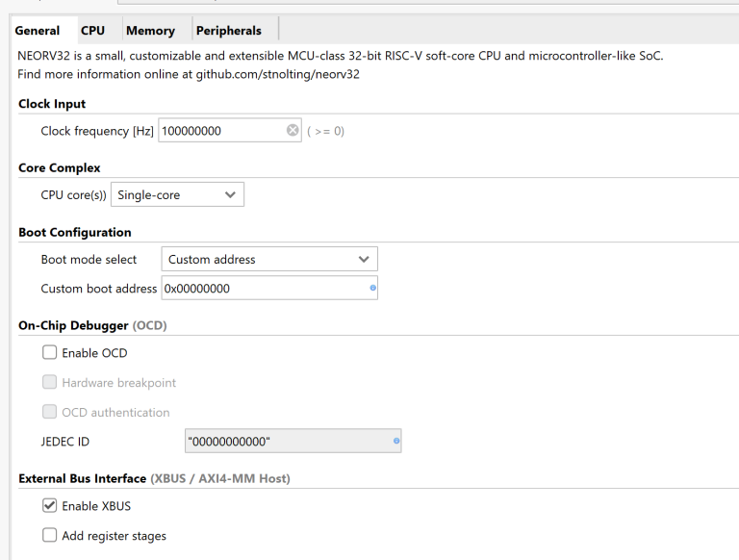Click the On-Chip Debugger section heading

tap(92, 326)
